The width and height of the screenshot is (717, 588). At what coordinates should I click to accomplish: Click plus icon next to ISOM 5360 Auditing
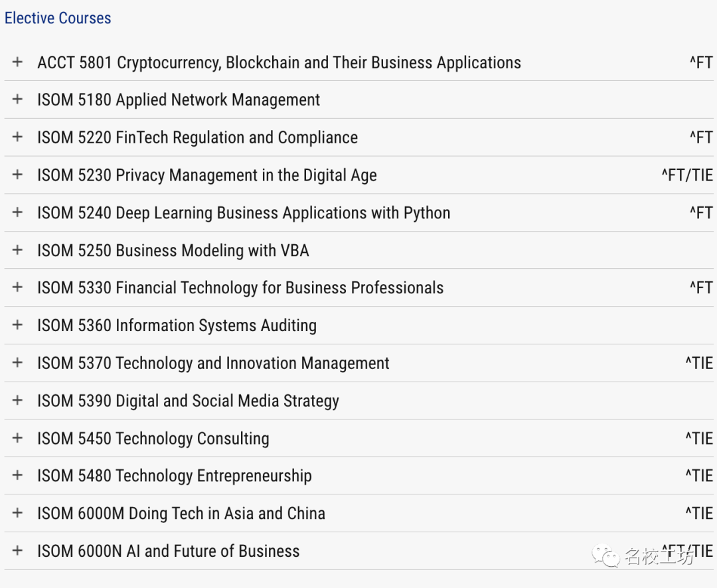tap(17, 325)
